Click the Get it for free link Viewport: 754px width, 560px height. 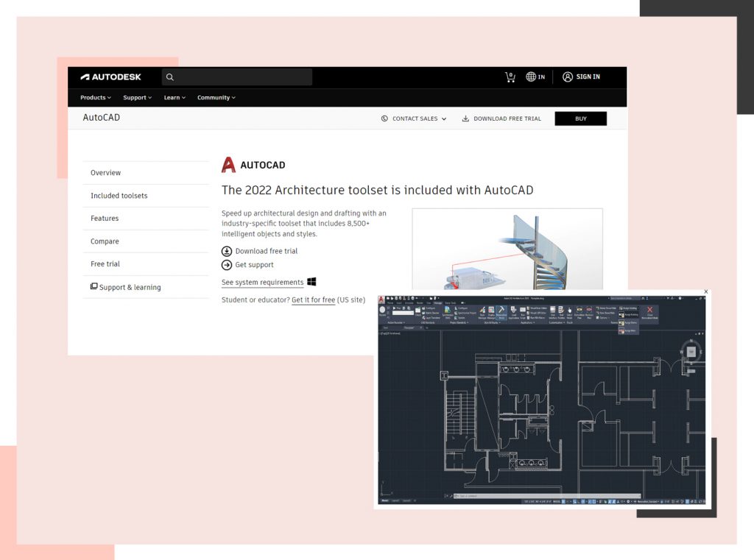coord(313,300)
